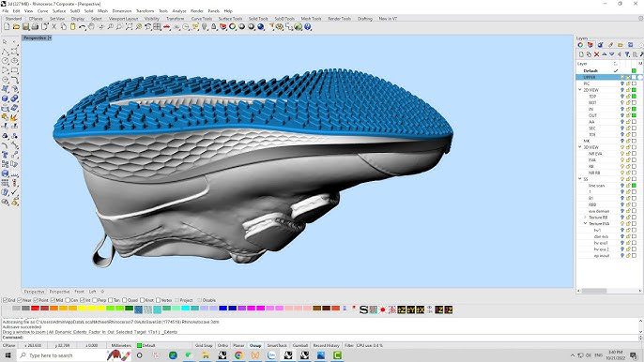Screen dimensions: 644x362
Task: Click the Open file folder icon
Action: tap(16, 26)
